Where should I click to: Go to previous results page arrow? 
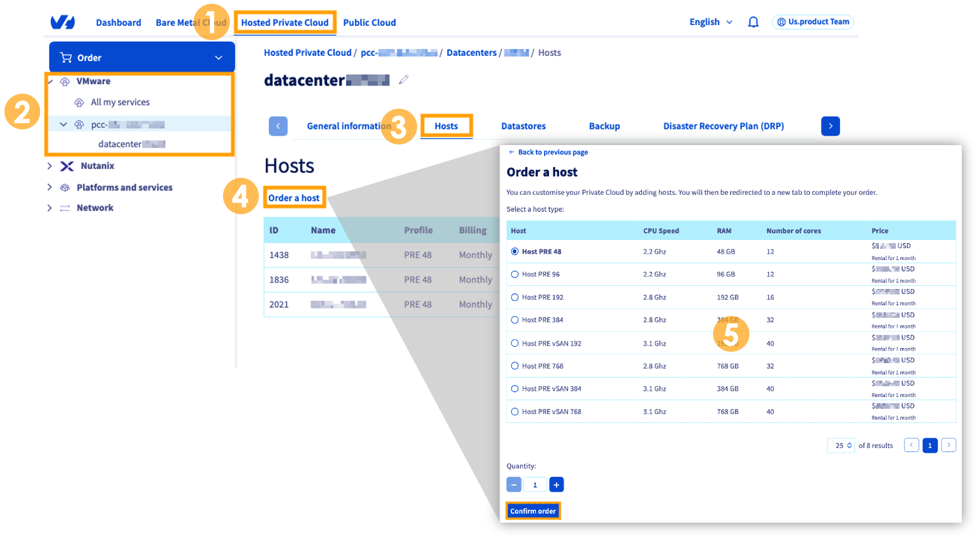coord(912,445)
